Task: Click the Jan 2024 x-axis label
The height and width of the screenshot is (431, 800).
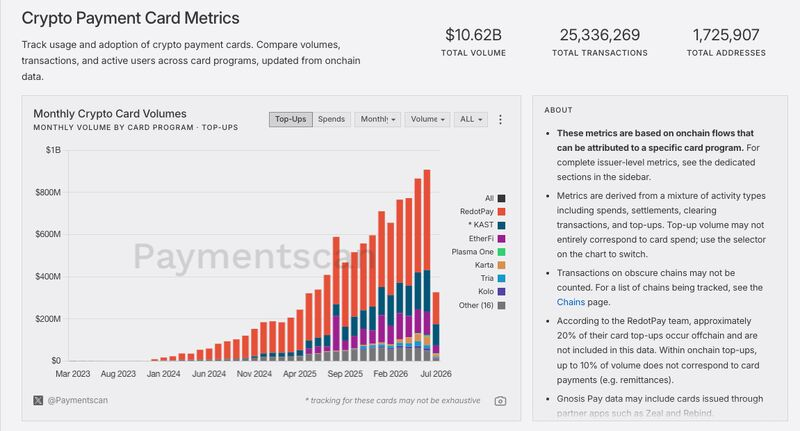Action: pos(163,374)
